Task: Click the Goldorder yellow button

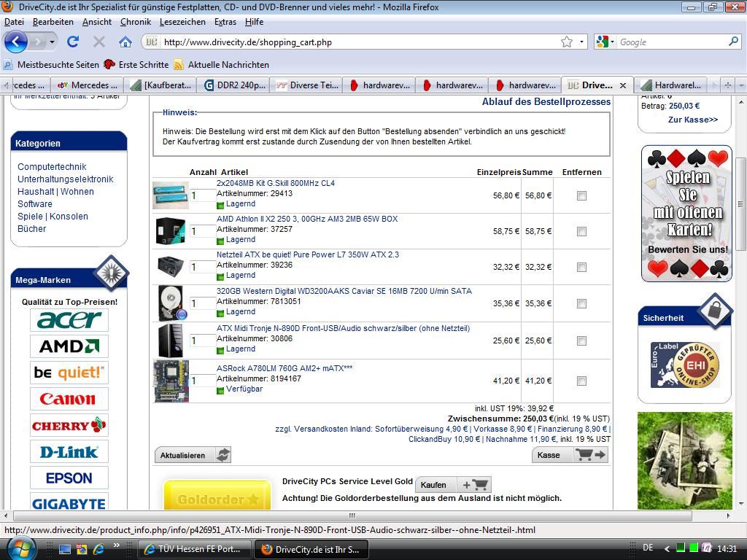Action: tap(217, 495)
